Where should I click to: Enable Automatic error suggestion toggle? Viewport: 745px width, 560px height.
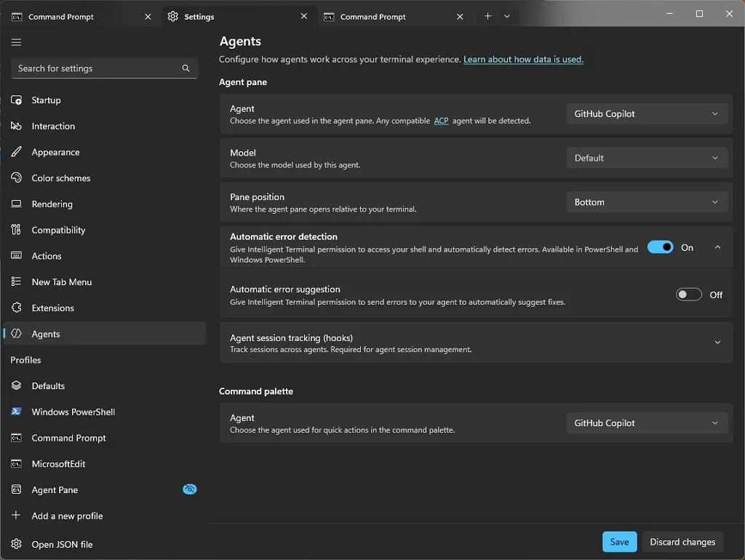(688, 295)
